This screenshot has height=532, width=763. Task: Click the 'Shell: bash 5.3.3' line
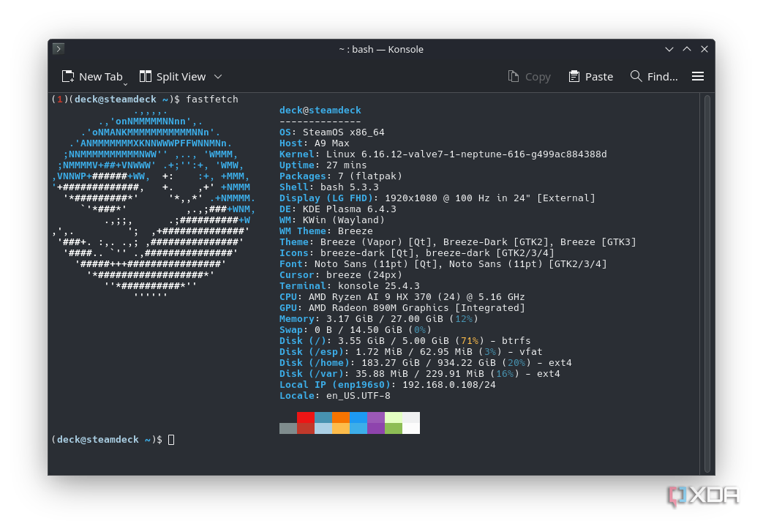pyautogui.click(x=329, y=187)
